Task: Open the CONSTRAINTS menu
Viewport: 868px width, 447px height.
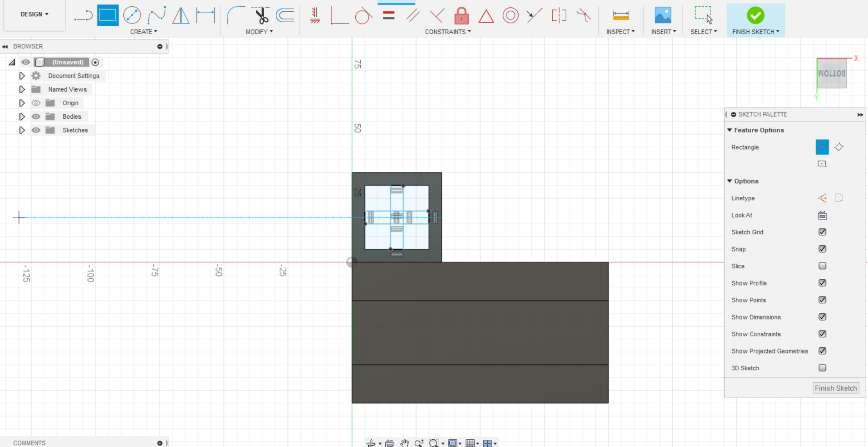Action: click(448, 32)
